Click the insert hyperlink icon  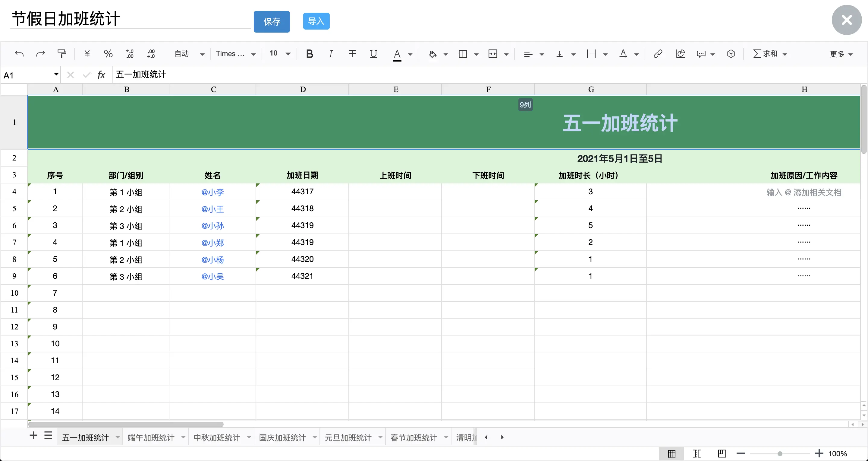coord(658,54)
